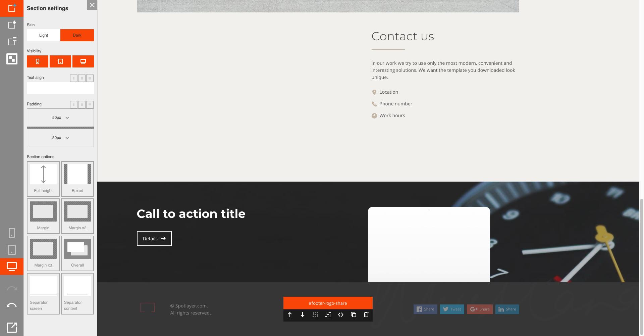Click the dimmed settings sliders icon in footer toolbar

(x=315, y=315)
